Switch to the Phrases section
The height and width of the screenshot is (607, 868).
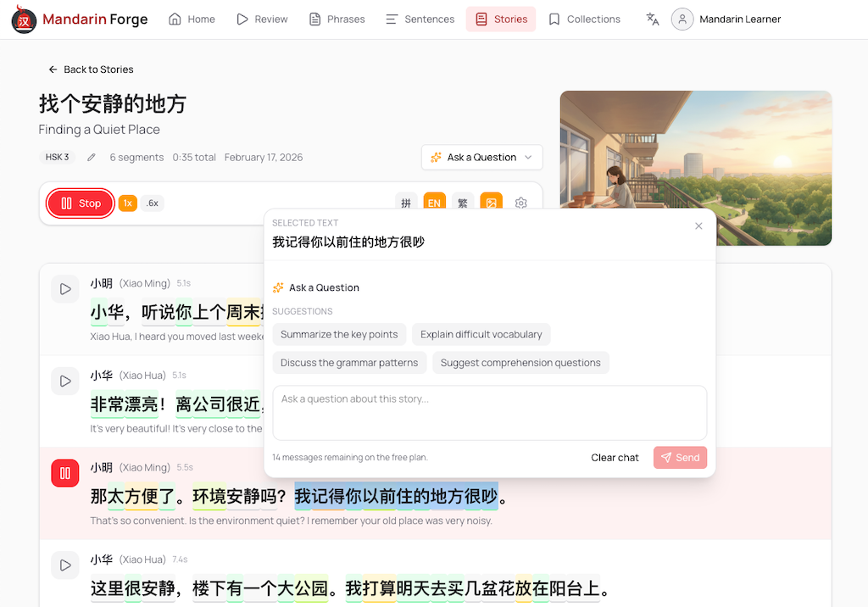coord(337,19)
